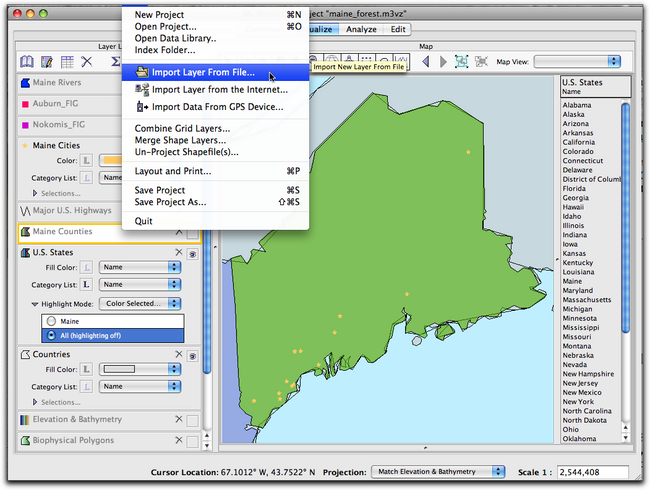
Task: Remove the U.S. States layer with its X
Action: pos(179,253)
